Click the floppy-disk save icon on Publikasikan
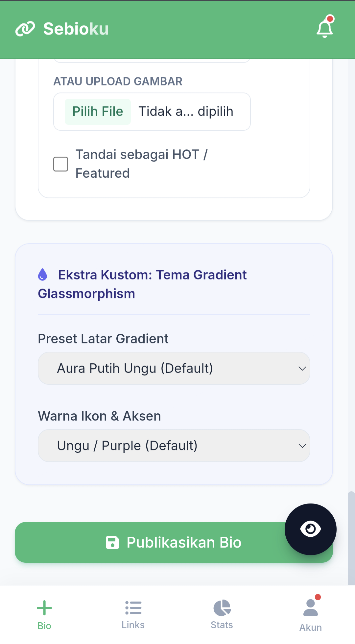Screen dimensions: 355x644 (x=112, y=542)
